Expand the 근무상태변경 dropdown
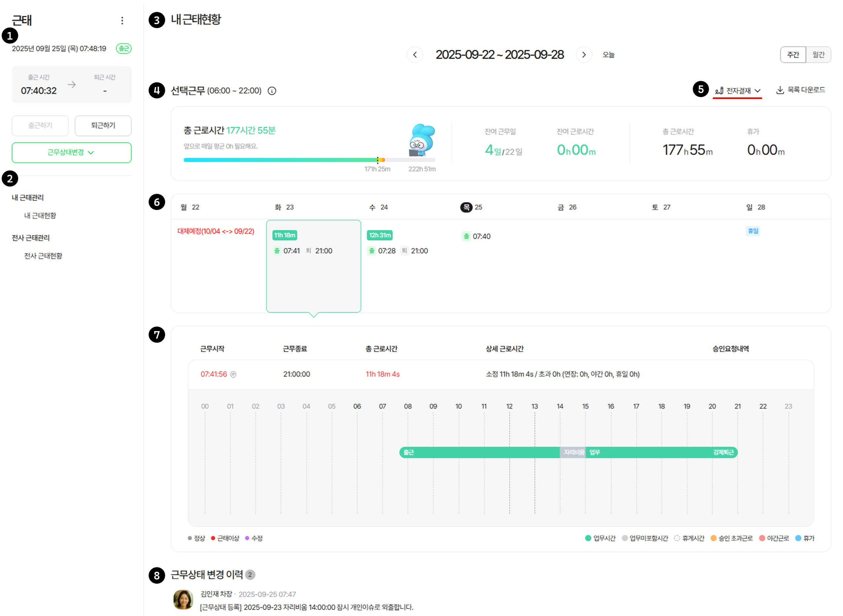843x616 pixels. tap(71, 153)
